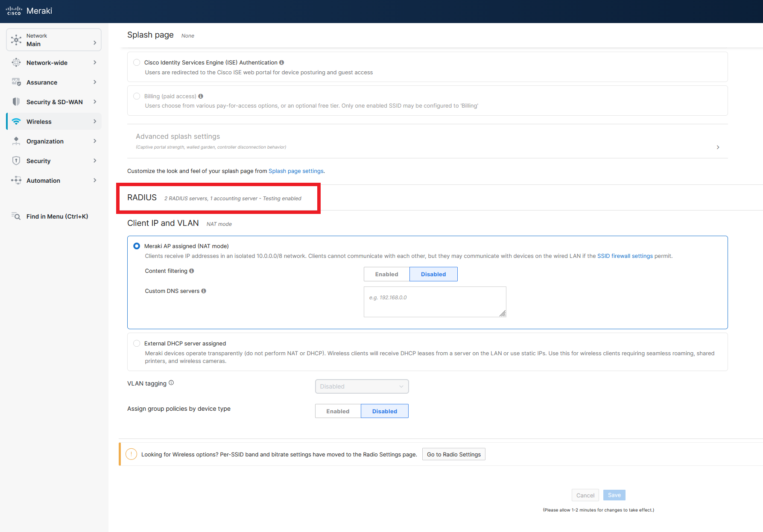Click the Find in Menu search icon
Viewport: 763px width, 532px height.
pos(16,216)
